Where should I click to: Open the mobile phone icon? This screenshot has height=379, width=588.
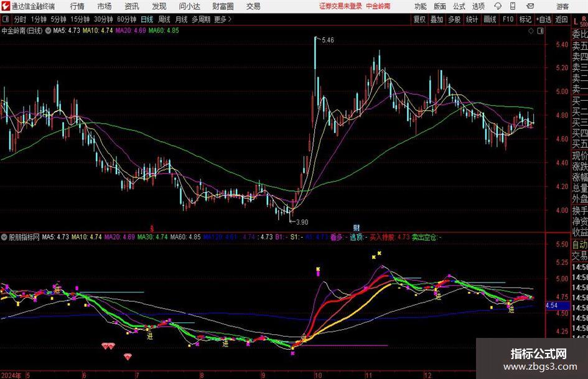[x=512, y=6]
